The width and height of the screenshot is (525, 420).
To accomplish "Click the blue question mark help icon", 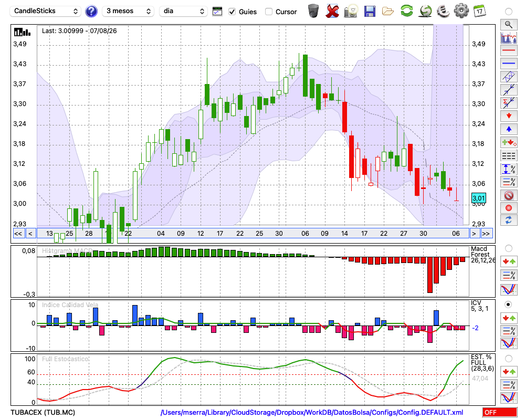I will pyautogui.click(x=91, y=12).
